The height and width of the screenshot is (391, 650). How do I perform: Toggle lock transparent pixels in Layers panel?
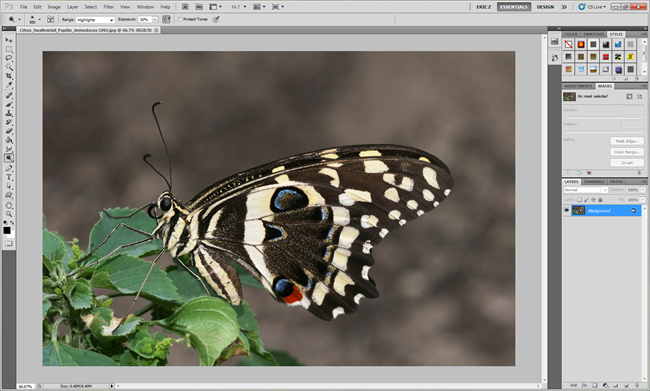[x=579, y=200]
